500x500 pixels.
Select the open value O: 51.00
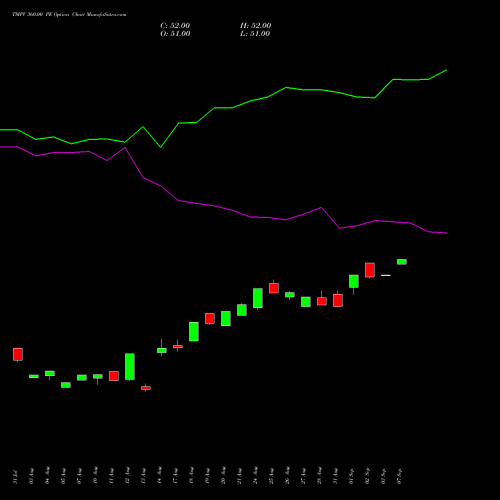coord(175,34)
